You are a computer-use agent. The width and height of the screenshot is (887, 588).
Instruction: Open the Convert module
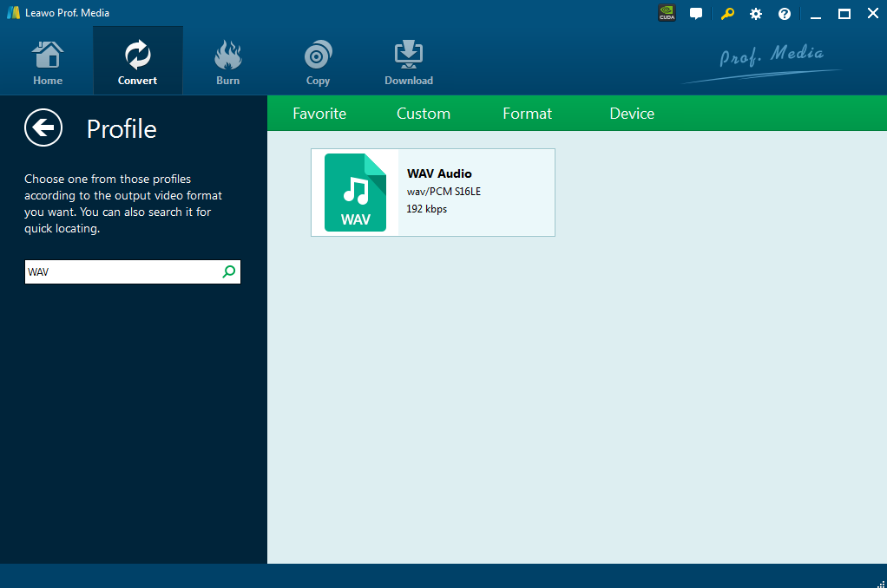tap(138, 62)
